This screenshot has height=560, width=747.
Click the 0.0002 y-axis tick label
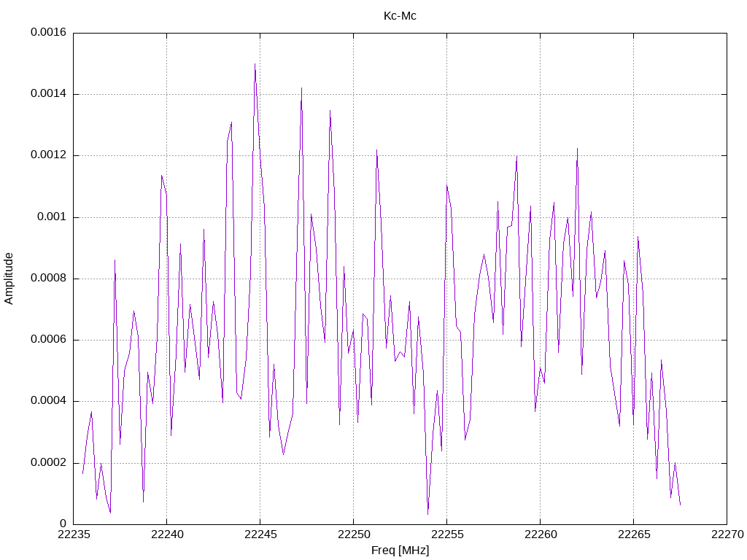48,462
